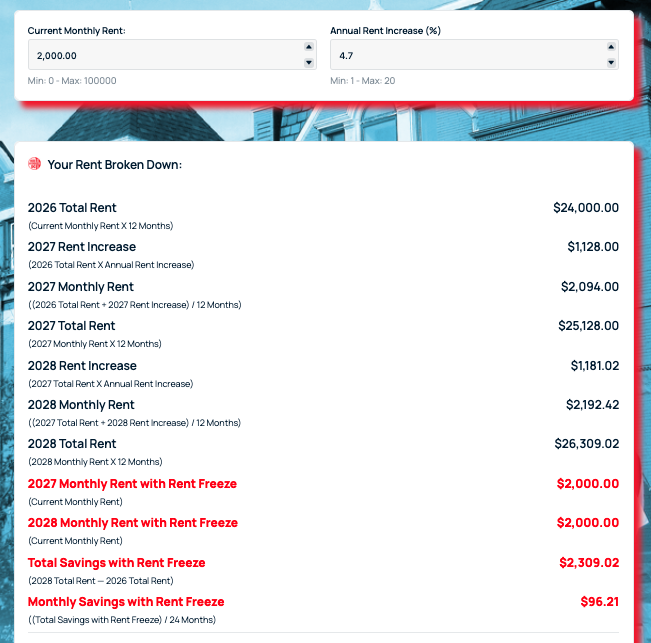Click the 2027 Monthly Rent formula text
The image size is (651, 643).
(135, 305)
